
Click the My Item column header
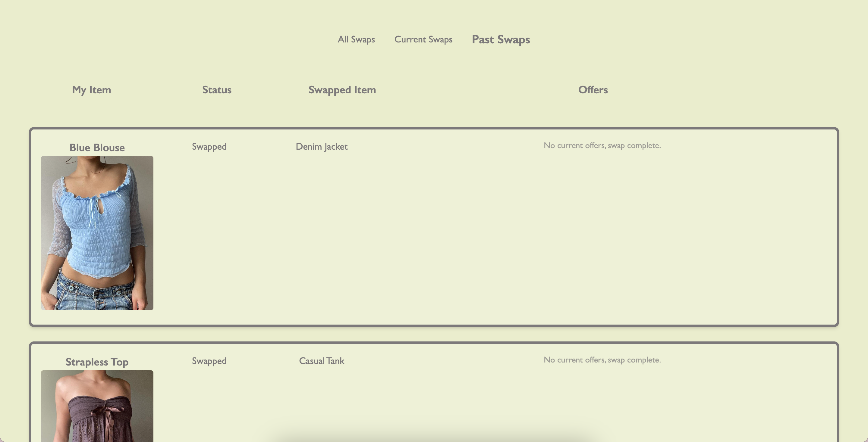pyautogui.click(x=91, y=90)
